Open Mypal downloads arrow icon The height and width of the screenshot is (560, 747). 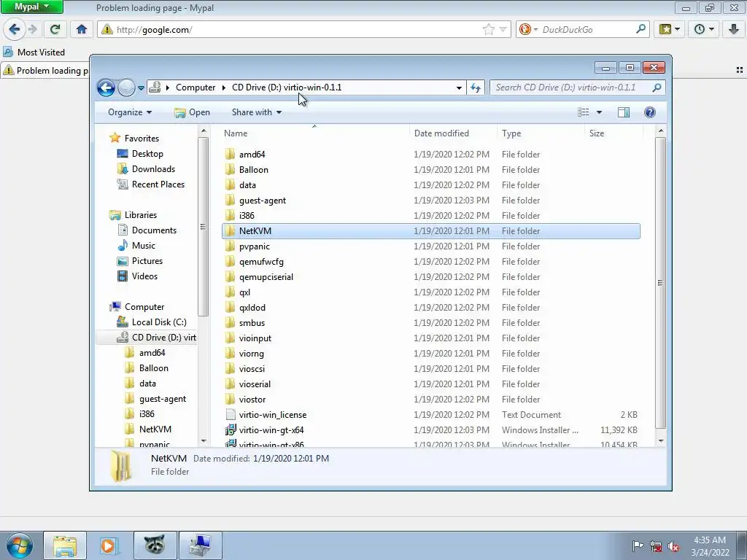[734, 29]
